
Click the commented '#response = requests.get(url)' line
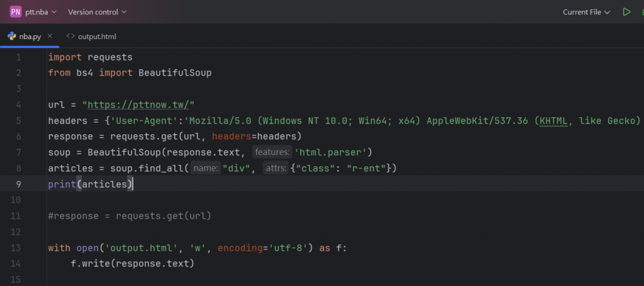point(130,216)
